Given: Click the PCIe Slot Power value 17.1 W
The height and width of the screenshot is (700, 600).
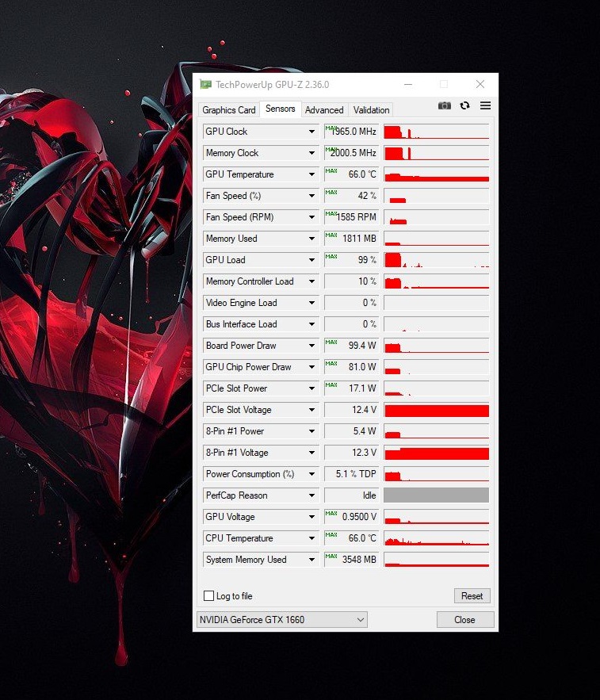Looking at the screenshot, I should tap(351, 388).
